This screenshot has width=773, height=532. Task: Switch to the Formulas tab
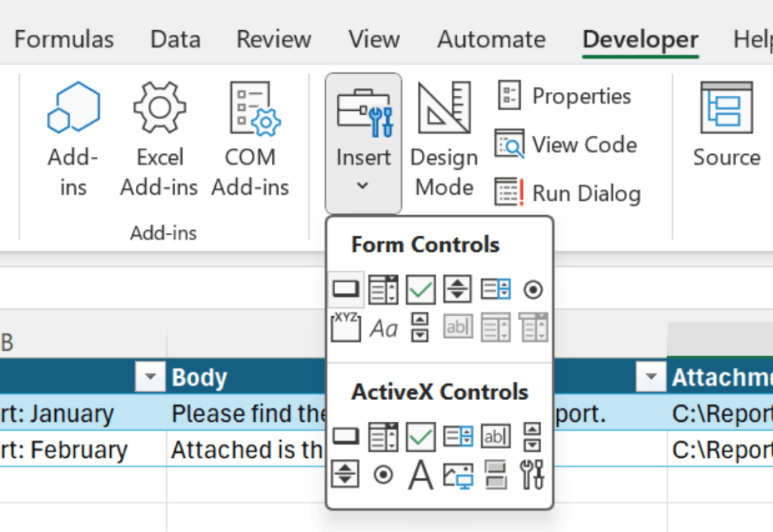tap(64, 39)
